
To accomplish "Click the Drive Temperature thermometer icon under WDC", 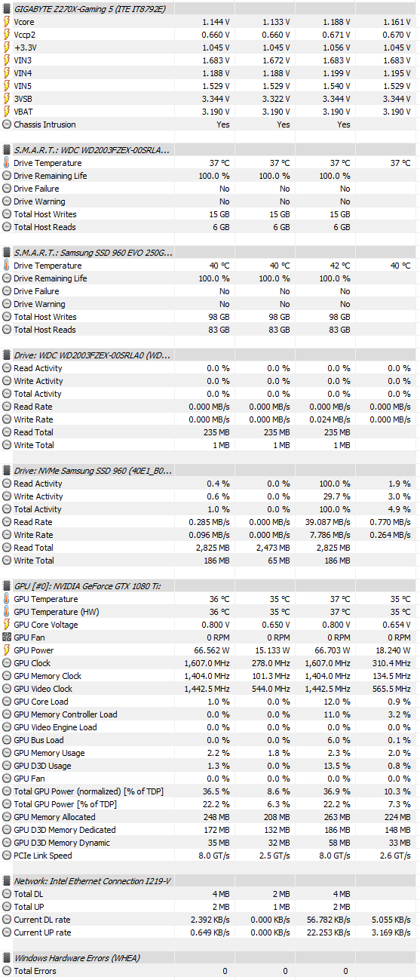I will 7,163.
